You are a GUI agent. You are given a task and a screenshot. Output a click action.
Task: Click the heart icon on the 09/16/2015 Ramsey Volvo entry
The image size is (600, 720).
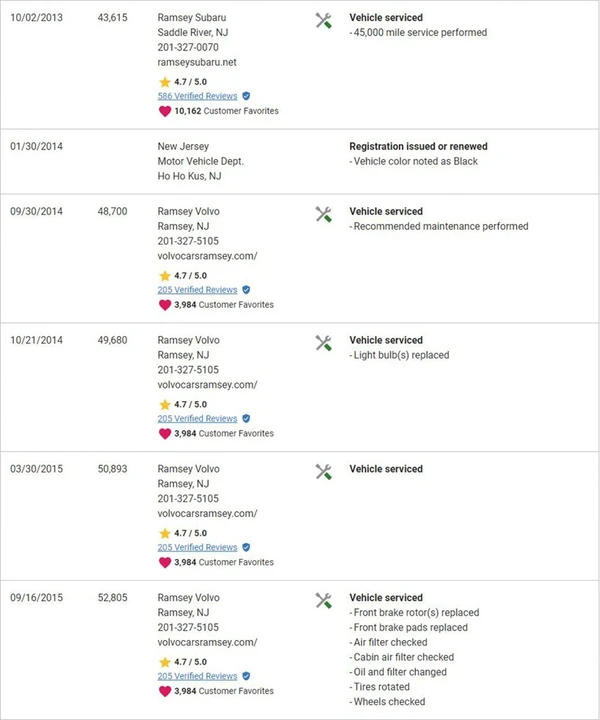pos(165,691)
